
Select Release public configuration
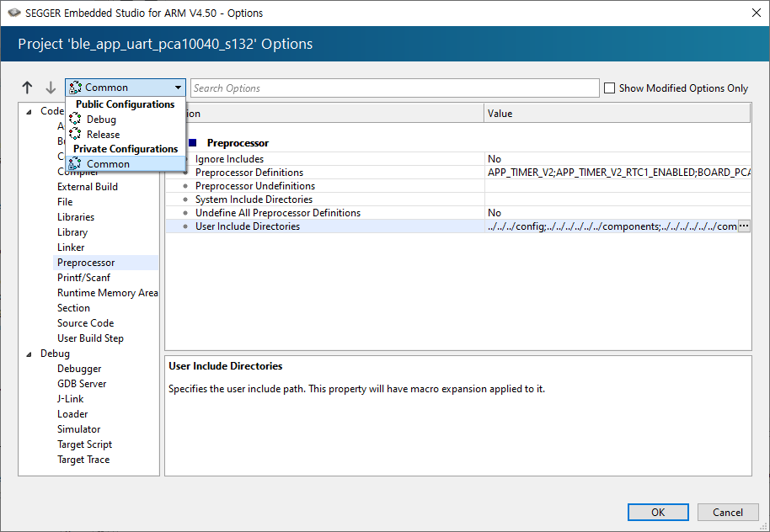pos(103,134)
